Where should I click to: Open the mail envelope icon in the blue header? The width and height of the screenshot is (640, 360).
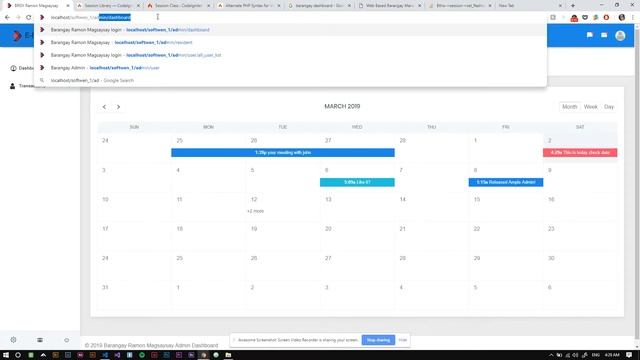pos(604,36)
